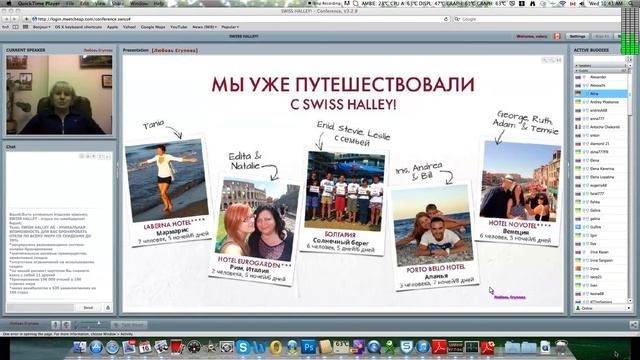
Task: Open the QuickTime Player menu
Action: [x=38, y=3]
